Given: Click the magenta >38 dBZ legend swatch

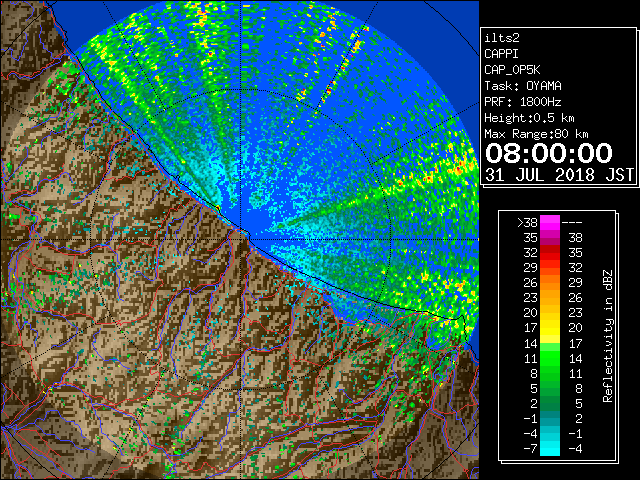Looking at the screenshot, I should [550, 222].
